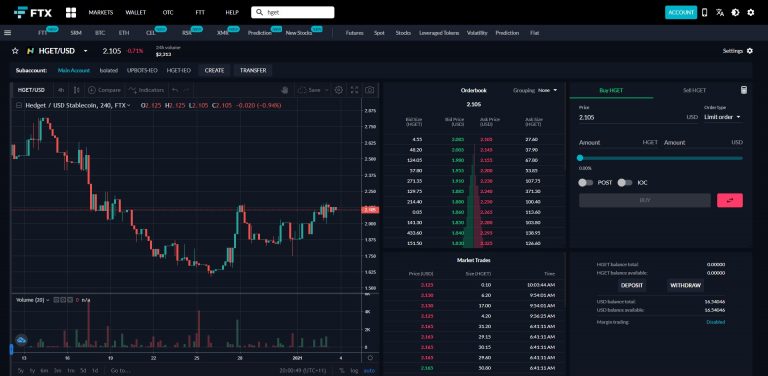
Task: Change language with the translate icon
Action: pyautogui.click(x=720, y=13)
